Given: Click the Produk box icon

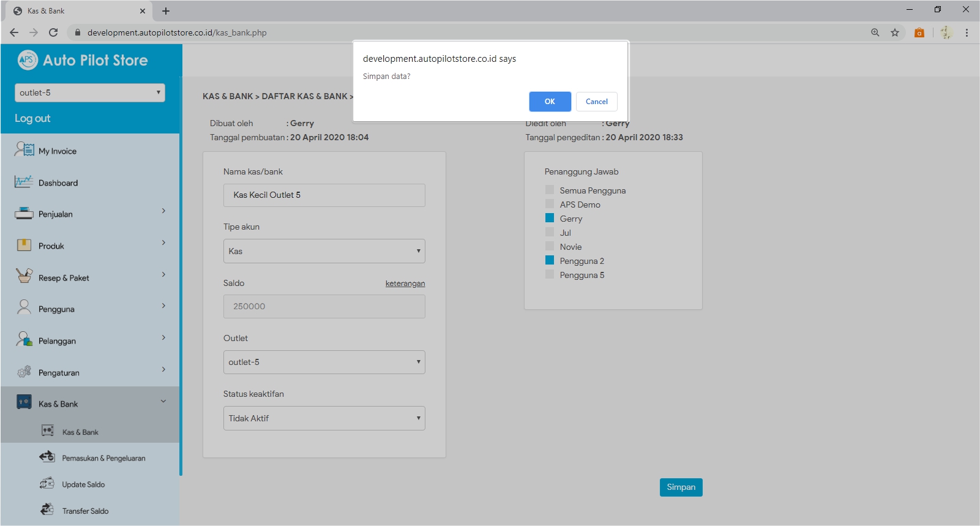Looking at the screenshot, I should pos(24,245).
